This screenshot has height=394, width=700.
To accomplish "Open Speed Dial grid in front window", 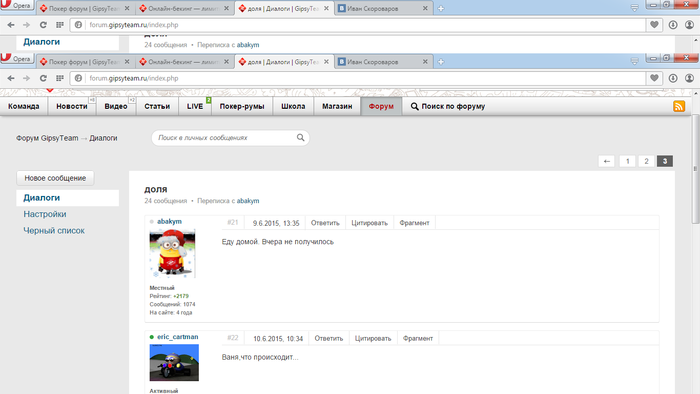I will (x=60, y=78).
